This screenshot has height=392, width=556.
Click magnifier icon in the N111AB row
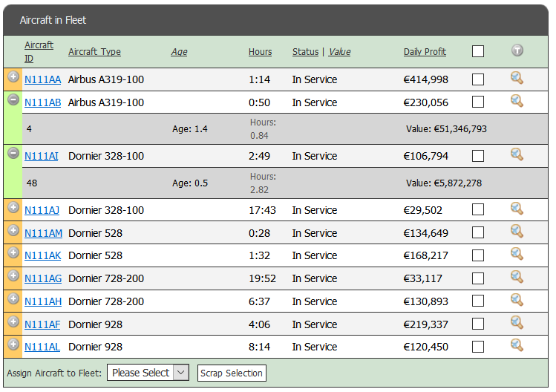point(517,101)
